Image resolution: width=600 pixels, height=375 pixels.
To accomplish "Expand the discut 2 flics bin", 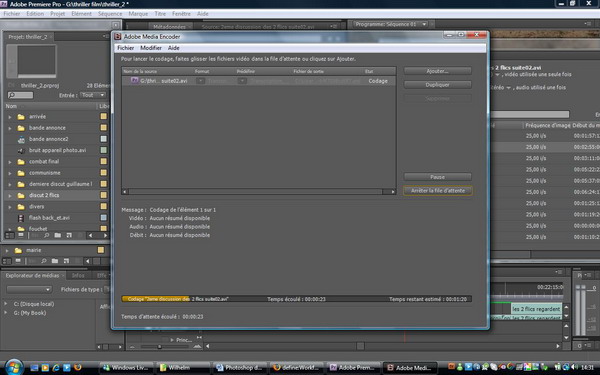I will pos(10,196).
